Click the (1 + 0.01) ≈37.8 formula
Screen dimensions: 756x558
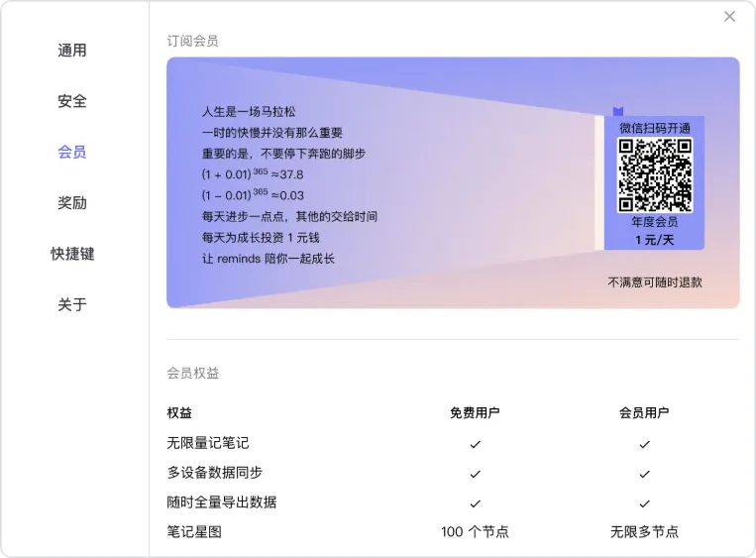tap(253, 173)
